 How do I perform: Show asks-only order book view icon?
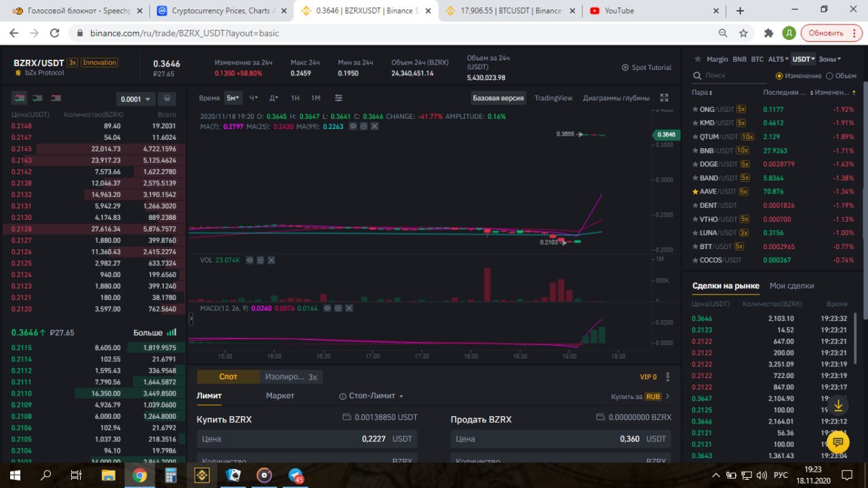(56, 98)
